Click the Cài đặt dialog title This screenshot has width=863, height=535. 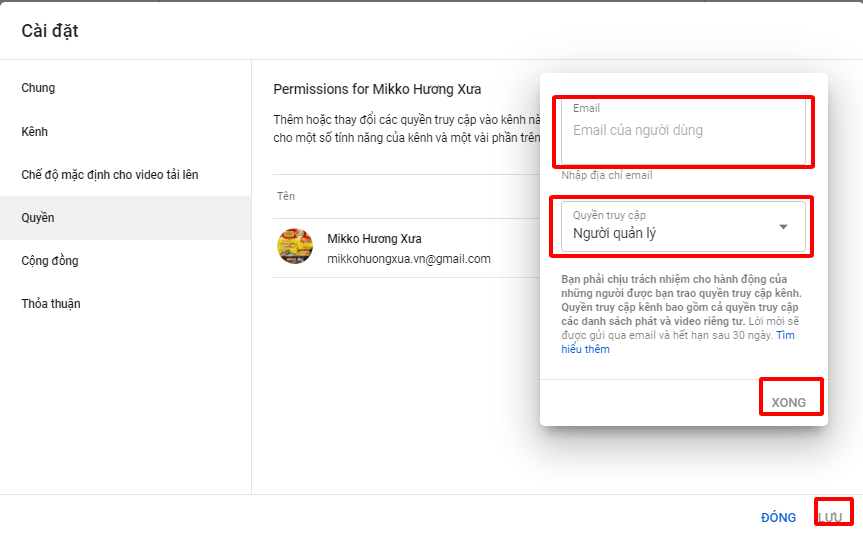pyautogui.click(x=50, y=31)
